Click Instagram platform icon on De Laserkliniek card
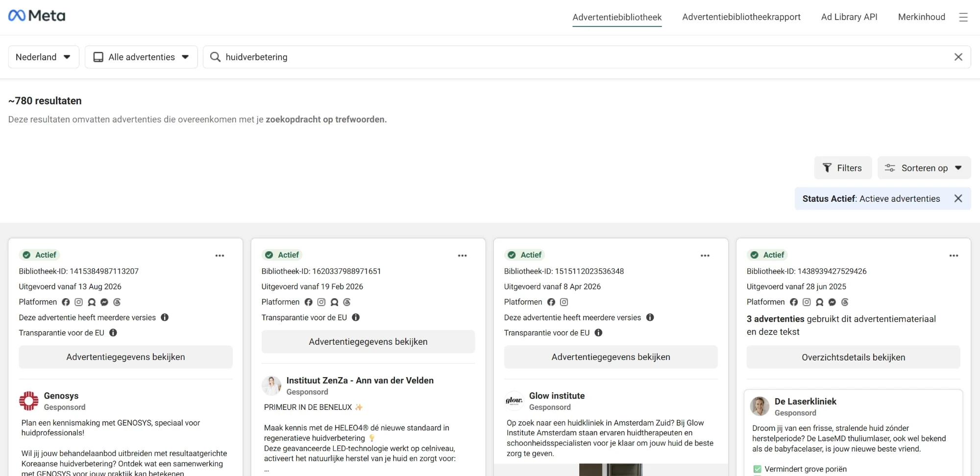Screen dimensions: 980x476 coord(807,302)
